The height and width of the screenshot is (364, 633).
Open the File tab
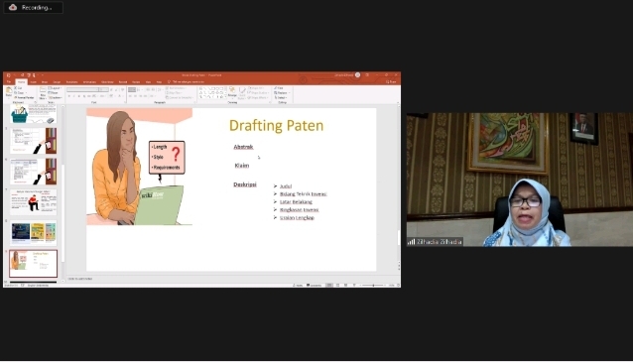pyautogui.click(x=9, y=82)
